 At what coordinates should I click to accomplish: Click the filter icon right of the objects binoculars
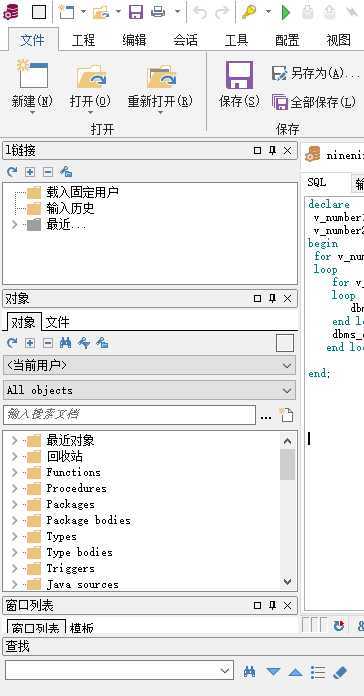(x=84, y=343)
